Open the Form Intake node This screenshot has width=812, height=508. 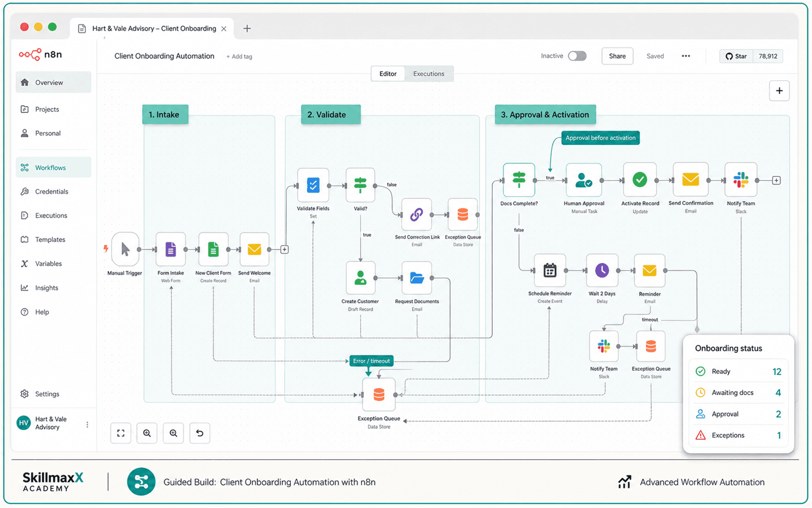171,249
